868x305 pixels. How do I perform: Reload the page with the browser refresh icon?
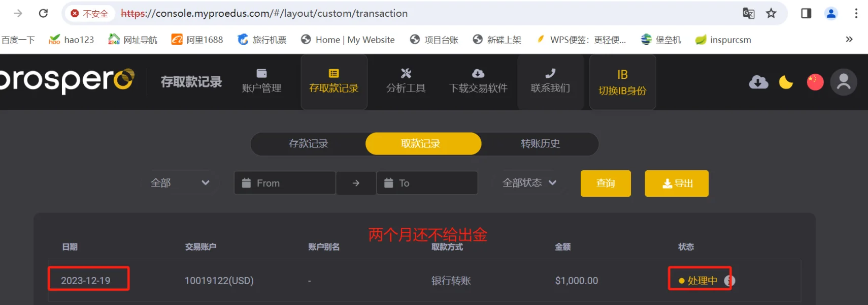43,13
